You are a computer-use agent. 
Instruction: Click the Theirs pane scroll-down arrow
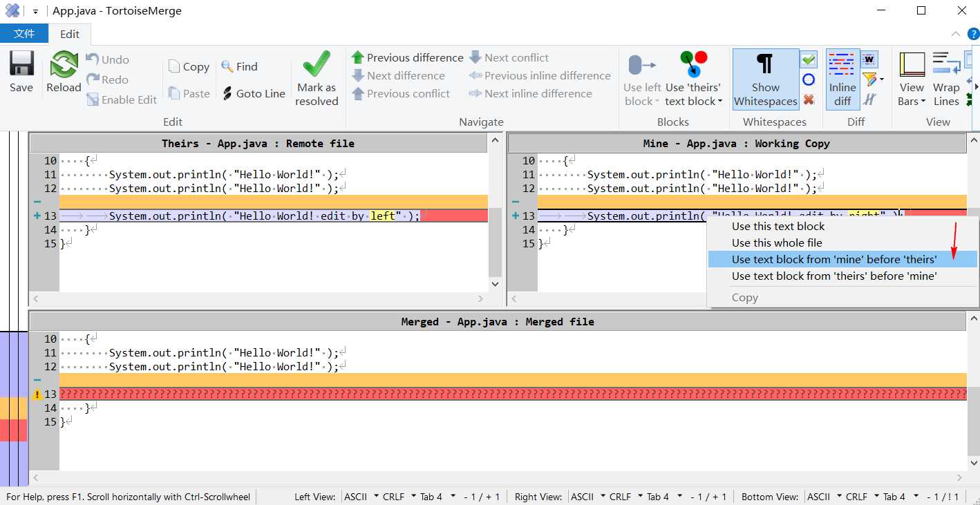pos(495,283)
